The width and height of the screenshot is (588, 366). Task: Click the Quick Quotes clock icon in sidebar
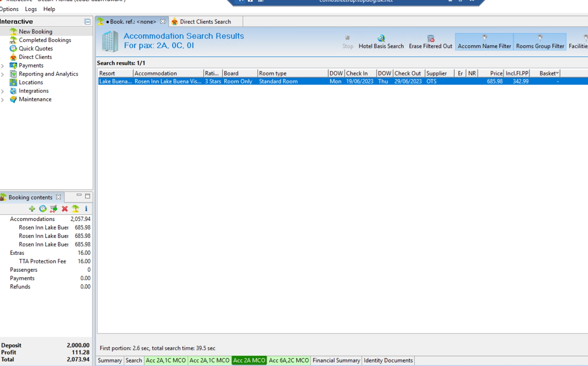tap(13, 48)
